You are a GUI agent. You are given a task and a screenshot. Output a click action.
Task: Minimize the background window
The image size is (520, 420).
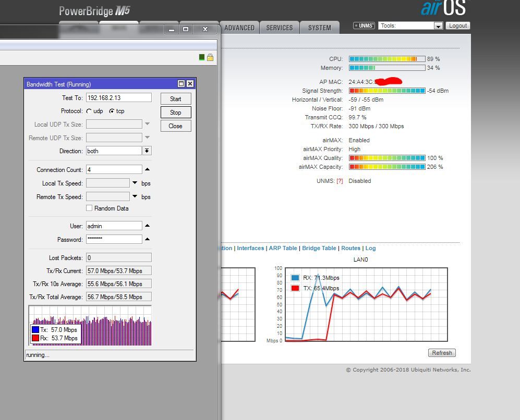(172, 29)
